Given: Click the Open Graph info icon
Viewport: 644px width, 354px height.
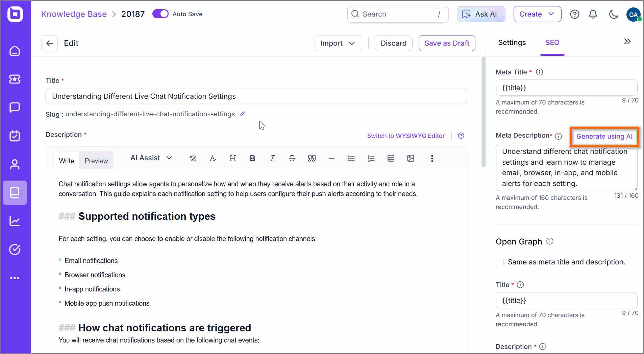Looking at the screenshot, I should [x=550, y=241].
